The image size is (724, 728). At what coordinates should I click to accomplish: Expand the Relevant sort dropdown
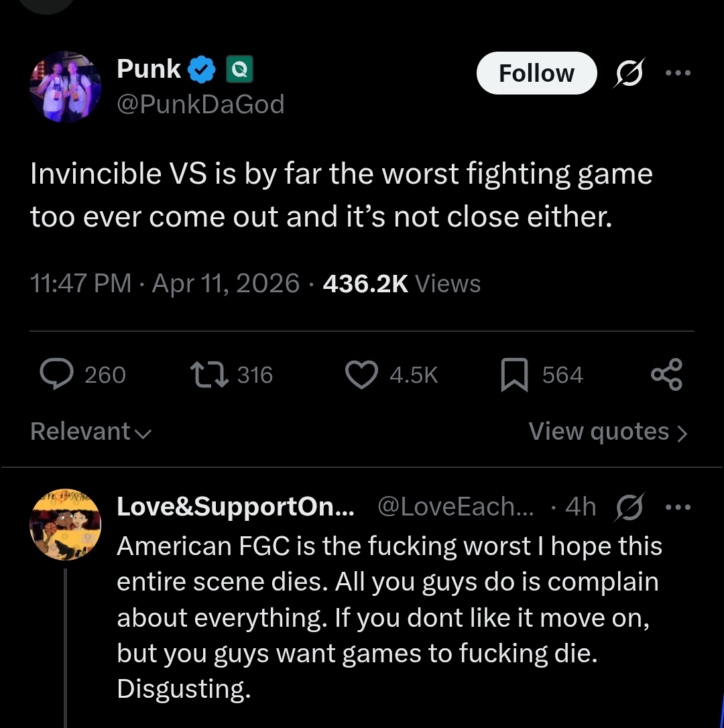click(90, 432)
